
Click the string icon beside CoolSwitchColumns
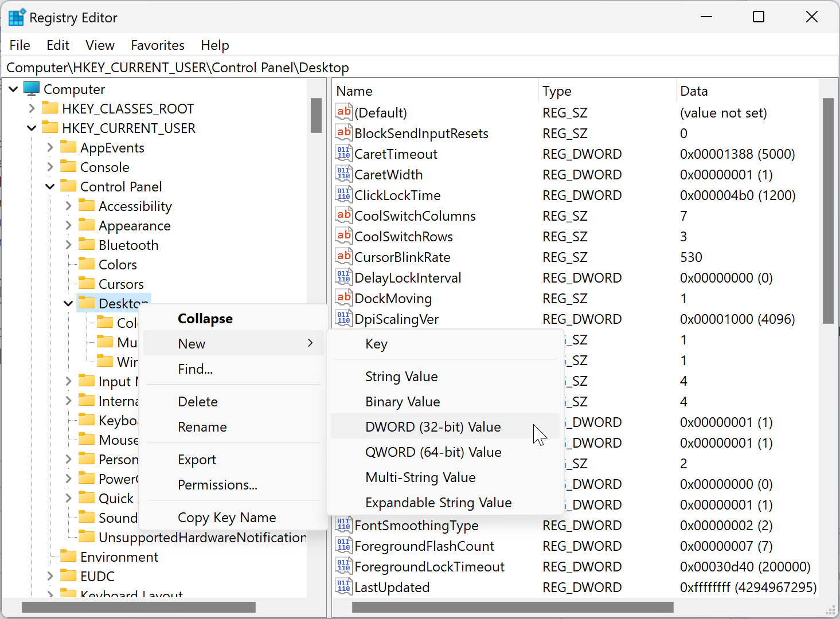click(x=343, y=215)
